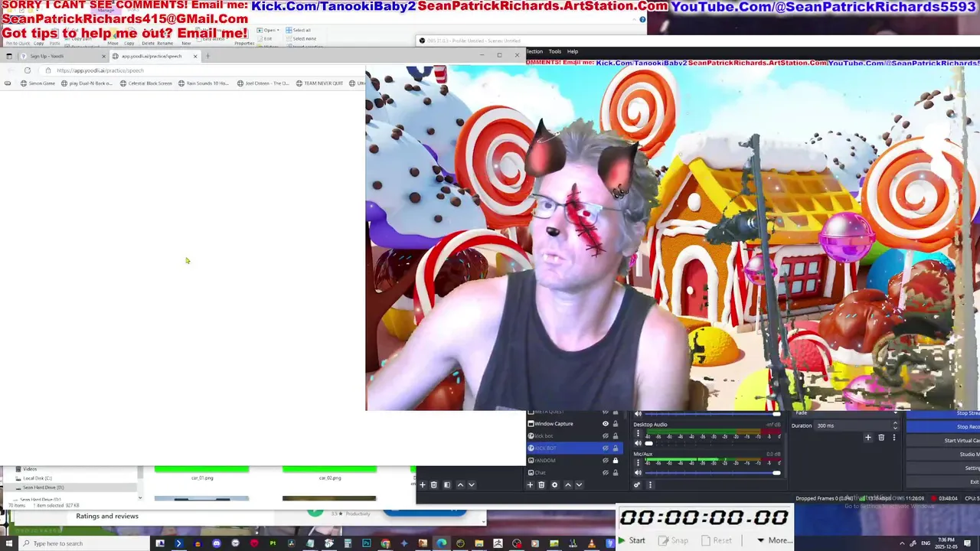Image resolution: width=980 pixels, height=551 pixels.
Task: Select the Window Capture source row
Action: (574, 424)
